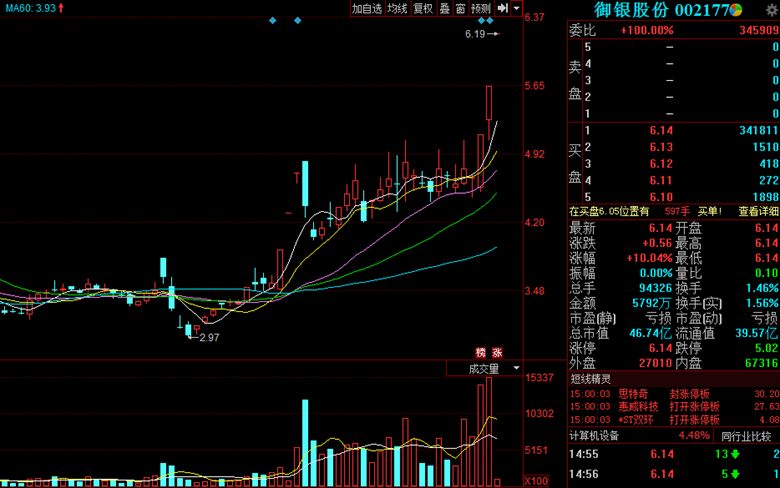Click the X100 volume scale label
Screen dimensions: 780x488
[x=542, y=481]
